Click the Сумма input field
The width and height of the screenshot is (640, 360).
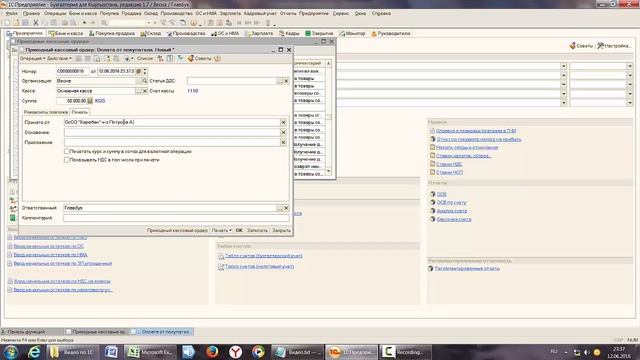click(71, 100)
